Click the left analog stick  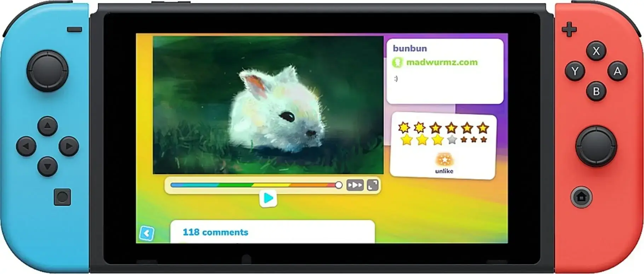coord(47,70)
